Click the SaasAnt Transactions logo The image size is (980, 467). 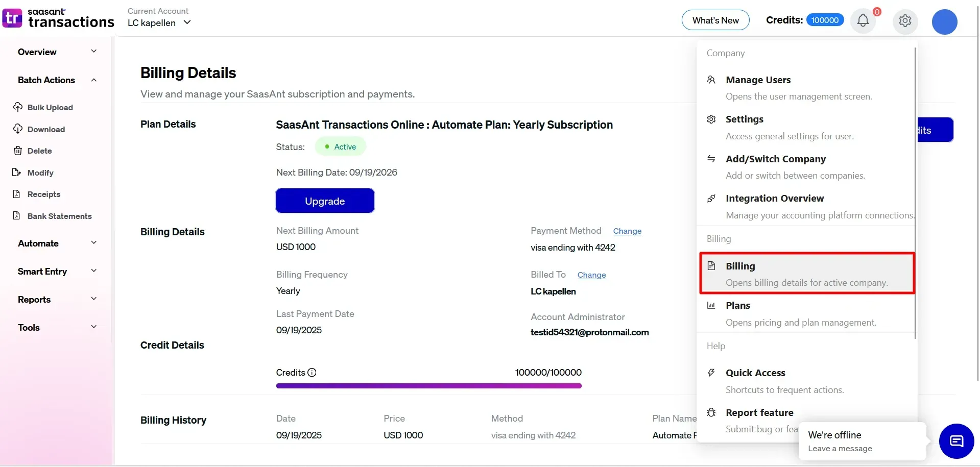coord(58,18)
